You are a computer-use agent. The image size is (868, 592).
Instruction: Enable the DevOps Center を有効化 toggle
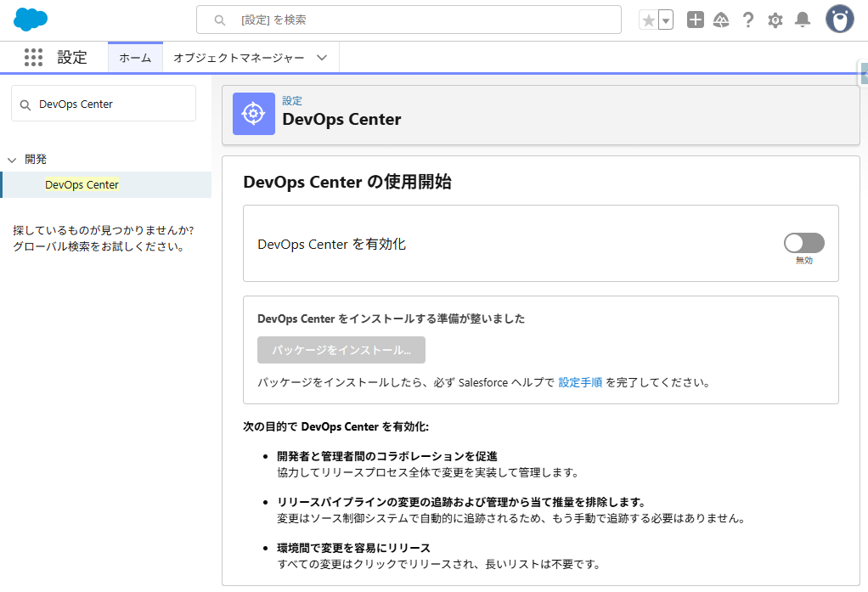803,243
